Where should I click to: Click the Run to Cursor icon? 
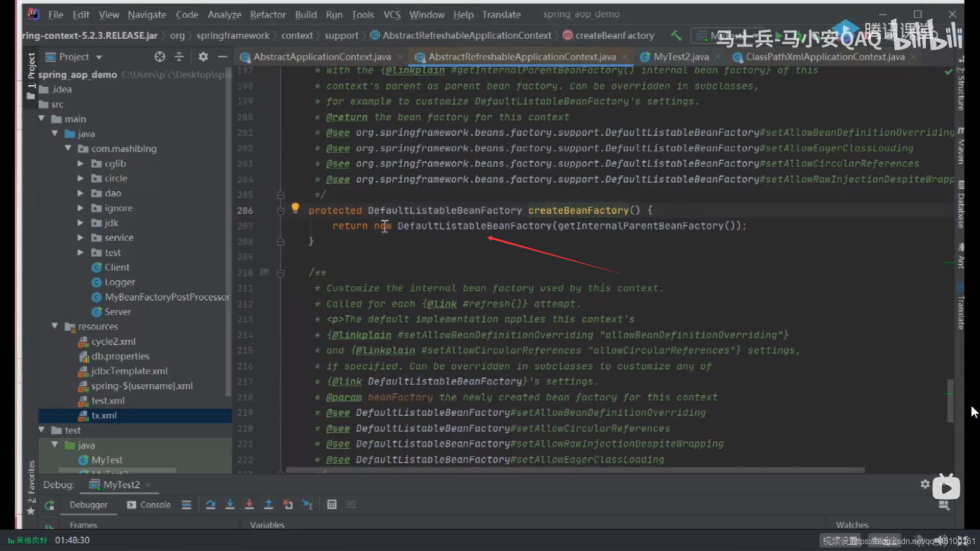click(307, 505)
